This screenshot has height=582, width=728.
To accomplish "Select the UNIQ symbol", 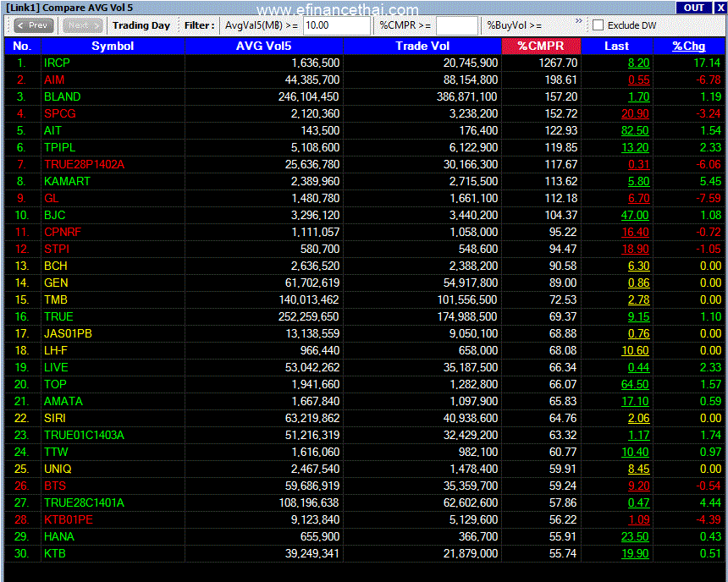I will tap(58, 469).
